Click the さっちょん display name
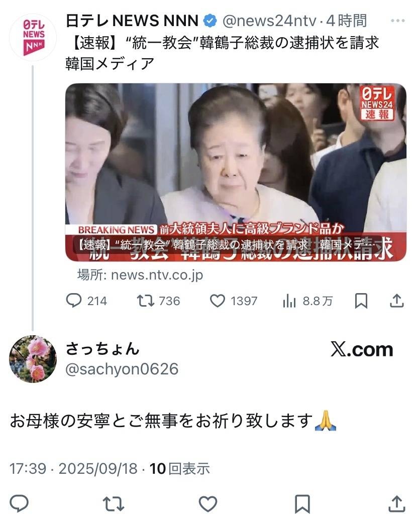This screenshot has height=532, width=416. 102,349
